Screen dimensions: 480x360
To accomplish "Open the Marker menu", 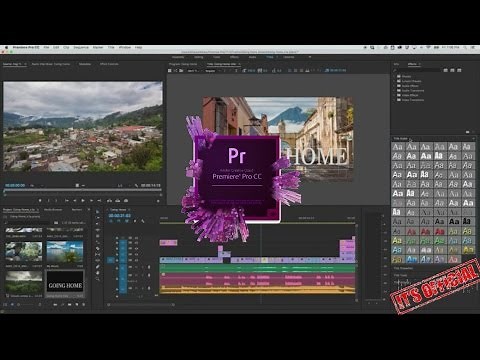I will (98, 47).
